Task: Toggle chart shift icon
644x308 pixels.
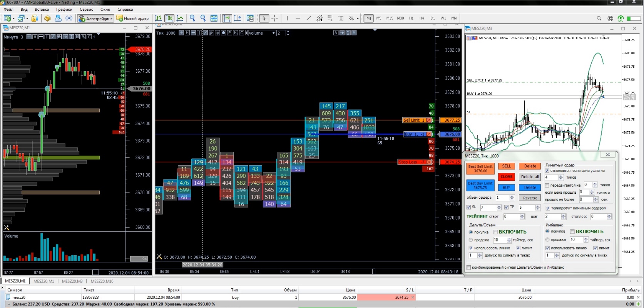Action: point(238,18)
